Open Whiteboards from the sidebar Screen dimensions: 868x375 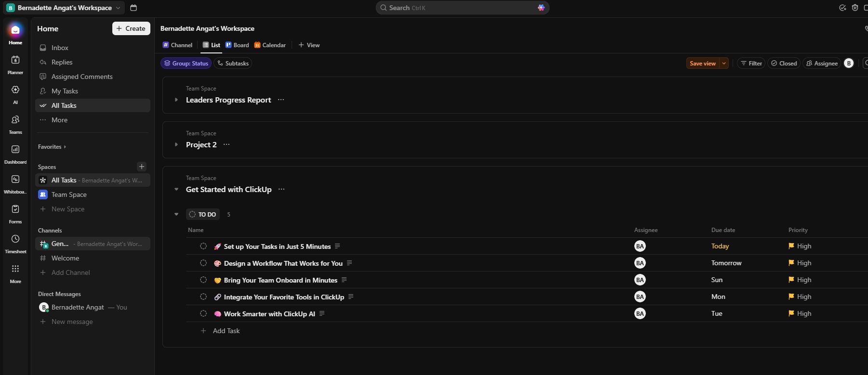pyautogui.click(x=15, y=183)
